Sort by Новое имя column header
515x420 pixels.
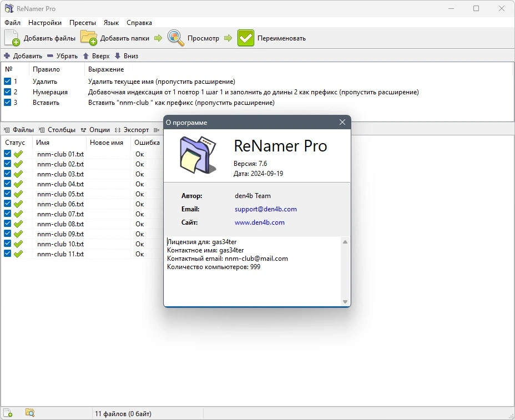click(107, 143)
